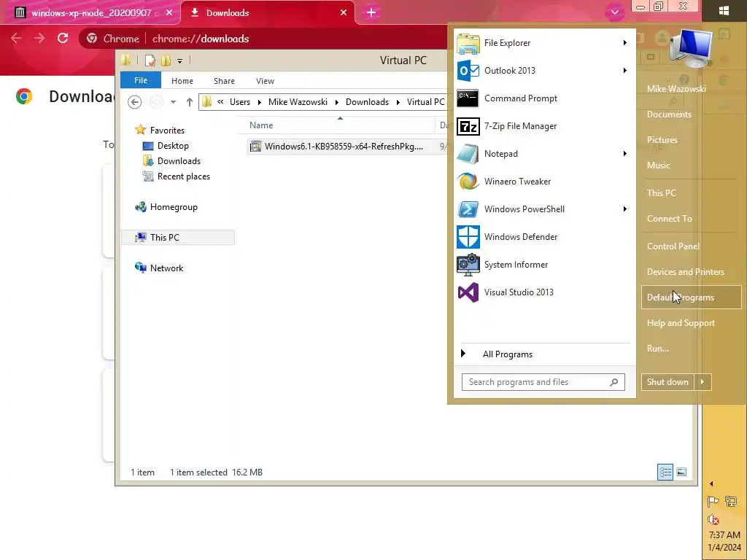Click Mike Wazowski in address breadcrumb
This screenshot has height=560, width=747.
[298, 102]
